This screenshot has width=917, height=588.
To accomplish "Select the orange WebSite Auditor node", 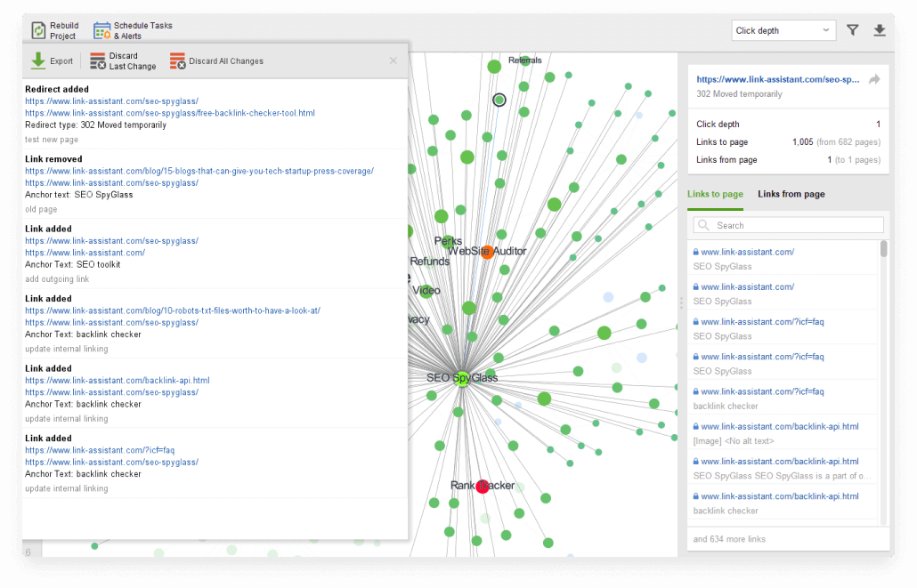I will pos(487,252).
